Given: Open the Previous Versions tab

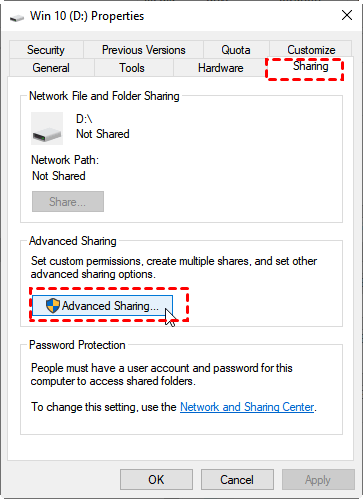Looking at the screenshot, I should [x=144, y=50].
